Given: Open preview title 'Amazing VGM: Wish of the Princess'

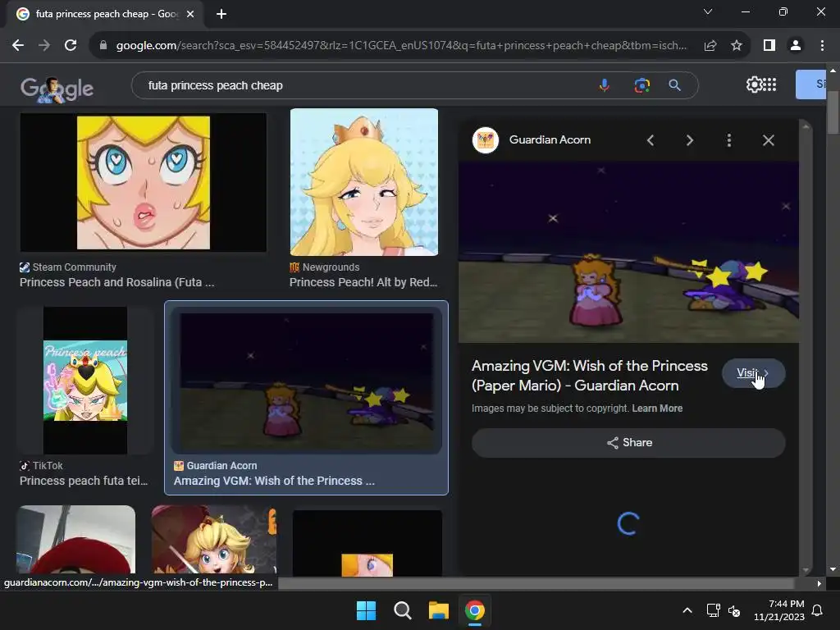Looking at the screenshot, I should click(589, 376).
